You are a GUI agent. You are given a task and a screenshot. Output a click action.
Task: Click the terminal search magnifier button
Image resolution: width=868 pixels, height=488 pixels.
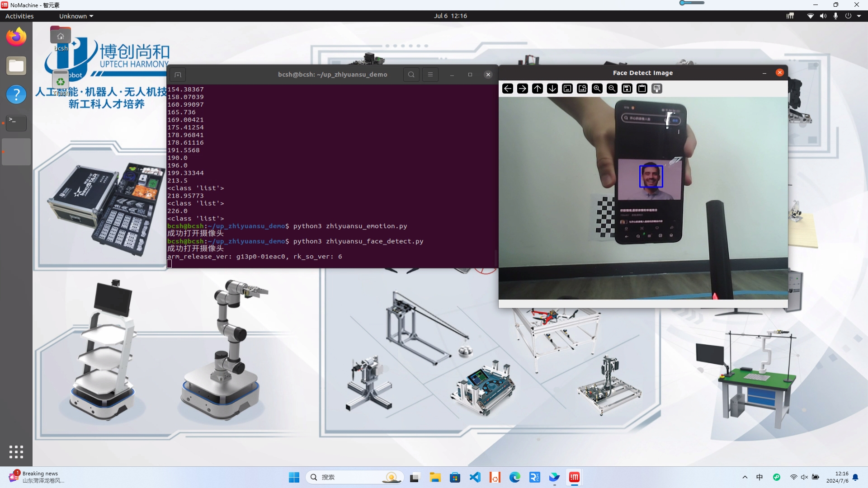411,75
